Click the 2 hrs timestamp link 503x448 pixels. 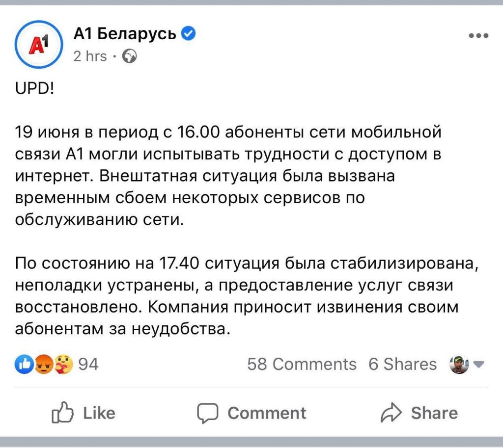(89, 56)
